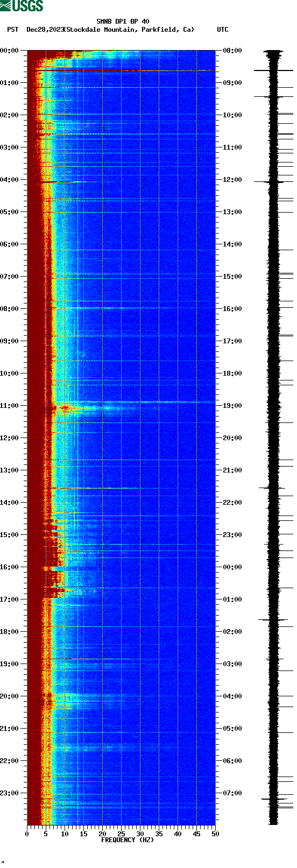Click the 20:00 UTC axis label

(232, 438)
